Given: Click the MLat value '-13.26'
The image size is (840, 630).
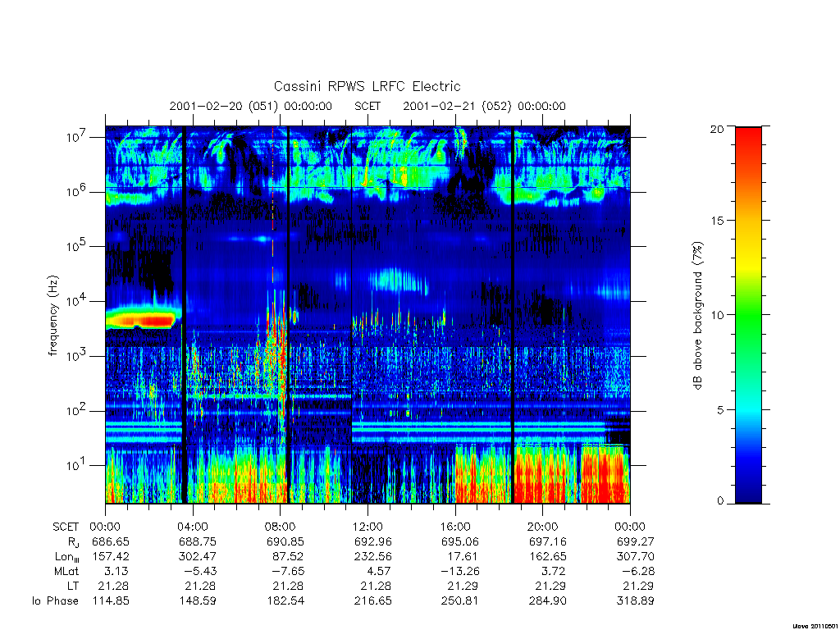Looking at the screenshot, I should 459,572.
